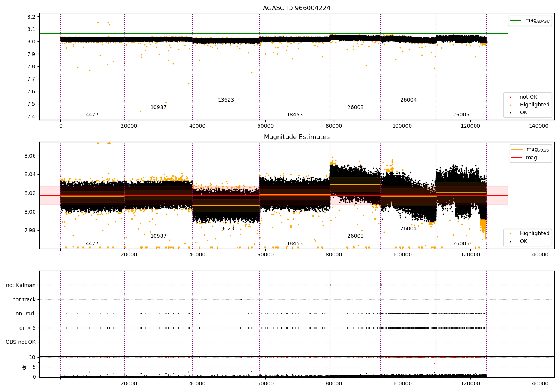Click obsid label 10987 in top plot
The width and height of the screenshot is (560, 392).
coord(158,108)
